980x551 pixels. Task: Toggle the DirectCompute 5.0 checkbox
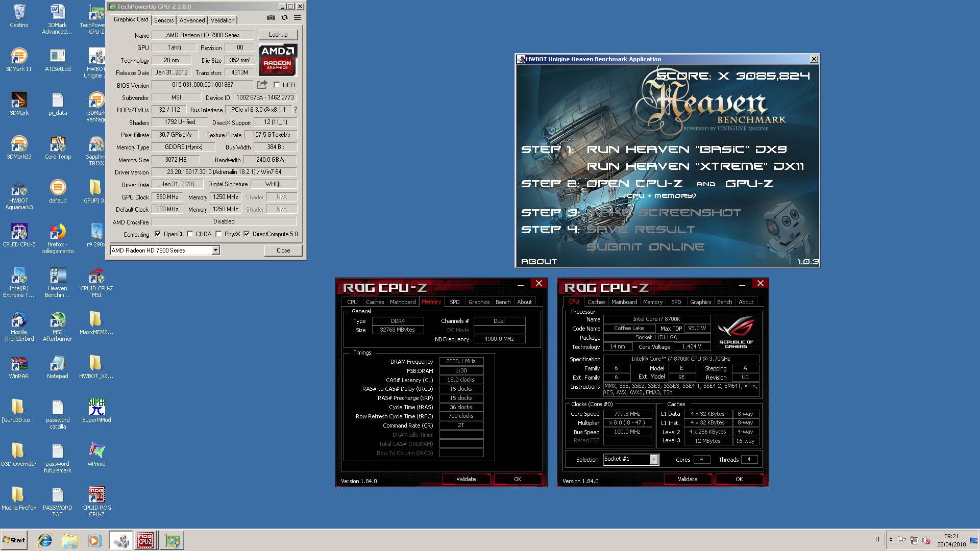pyautogui.click(x=247, y=234)
